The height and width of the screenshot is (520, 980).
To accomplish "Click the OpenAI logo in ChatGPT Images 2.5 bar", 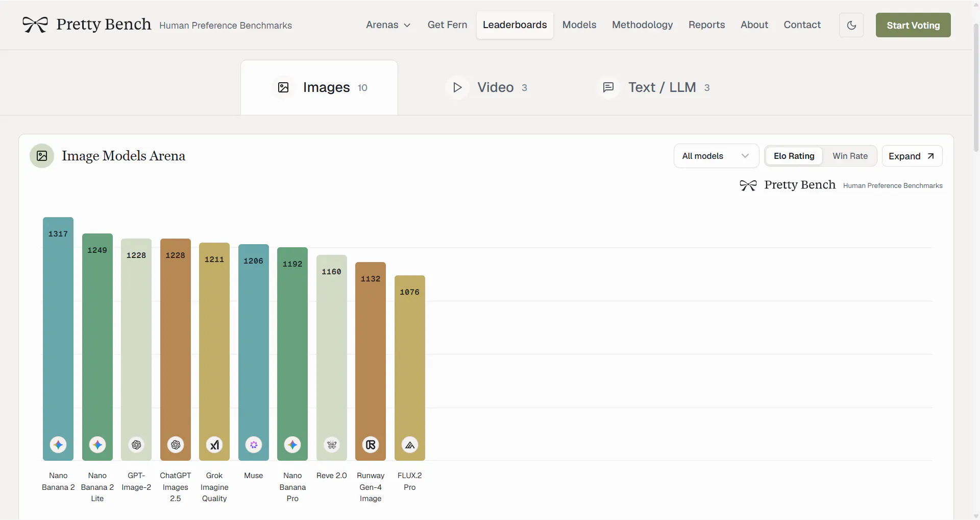I will (x=176, y=445).
